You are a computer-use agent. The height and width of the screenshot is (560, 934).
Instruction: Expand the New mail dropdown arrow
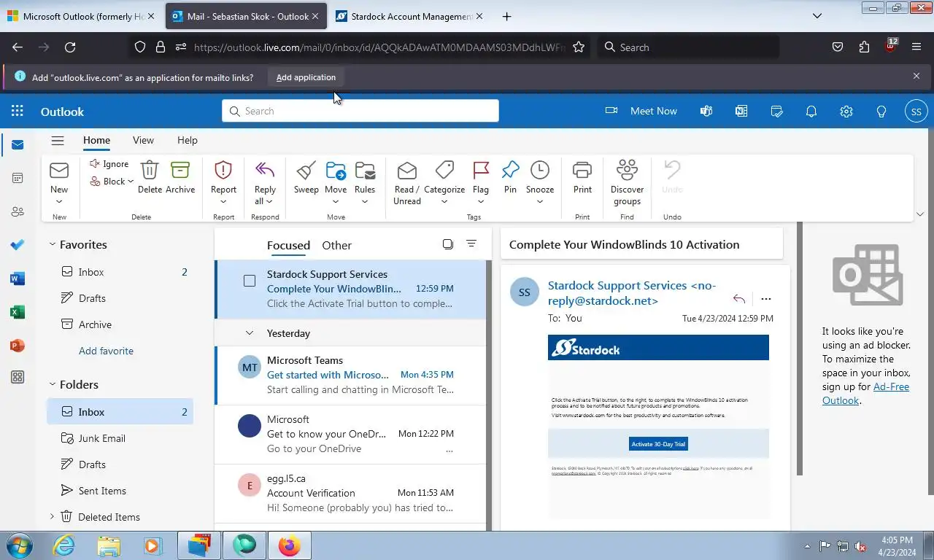tap(59, 202)
